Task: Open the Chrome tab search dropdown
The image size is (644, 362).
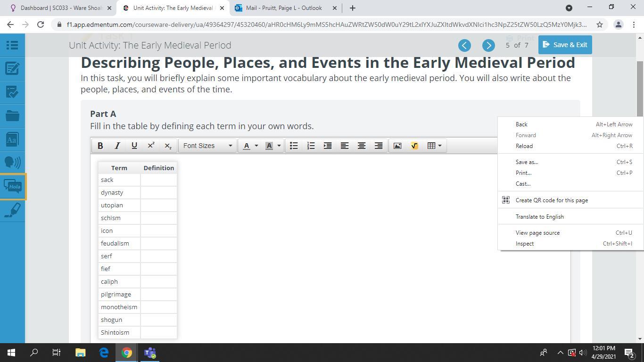Action: [569, 8]
